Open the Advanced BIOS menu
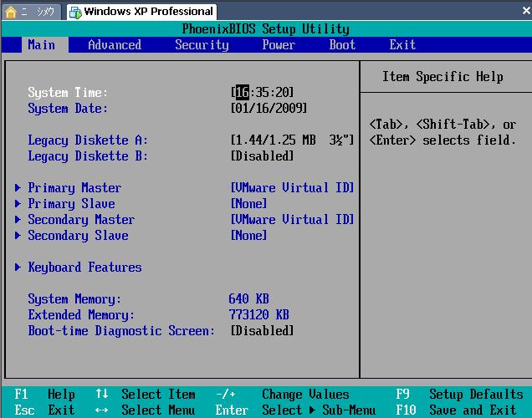The image size is (532, 418). [115, 45]
